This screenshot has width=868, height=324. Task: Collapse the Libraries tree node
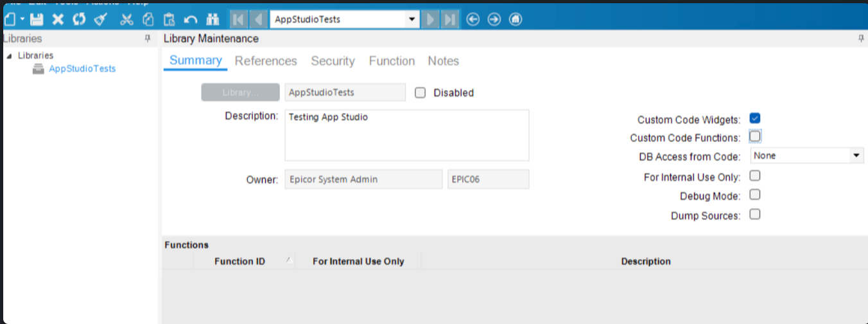[9, 56]
